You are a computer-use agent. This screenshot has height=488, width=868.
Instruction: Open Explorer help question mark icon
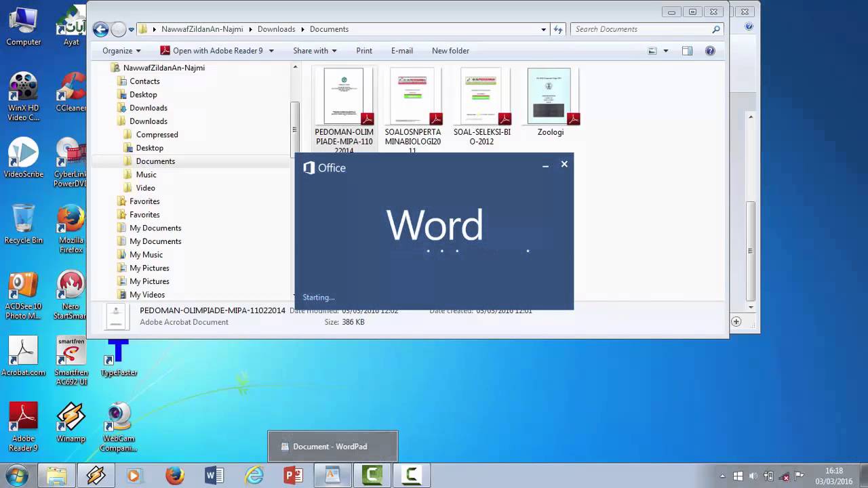coord(710,51)
